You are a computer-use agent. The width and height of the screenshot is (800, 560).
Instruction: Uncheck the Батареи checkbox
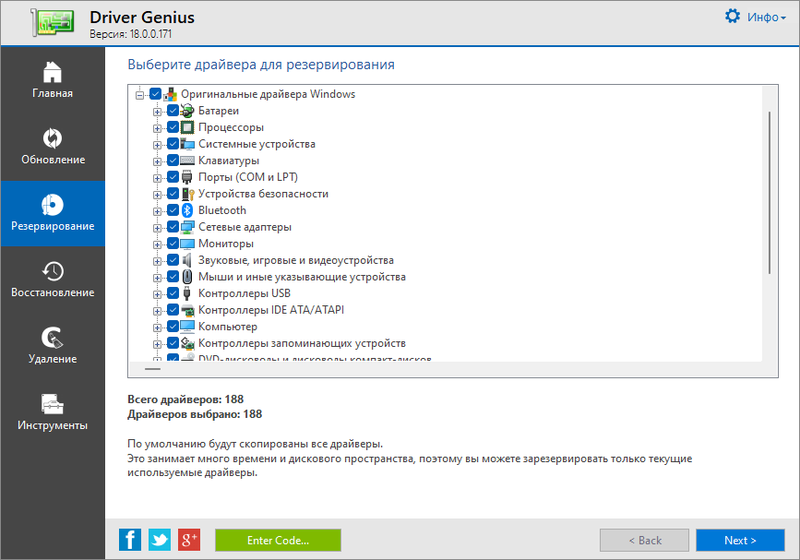173,111
